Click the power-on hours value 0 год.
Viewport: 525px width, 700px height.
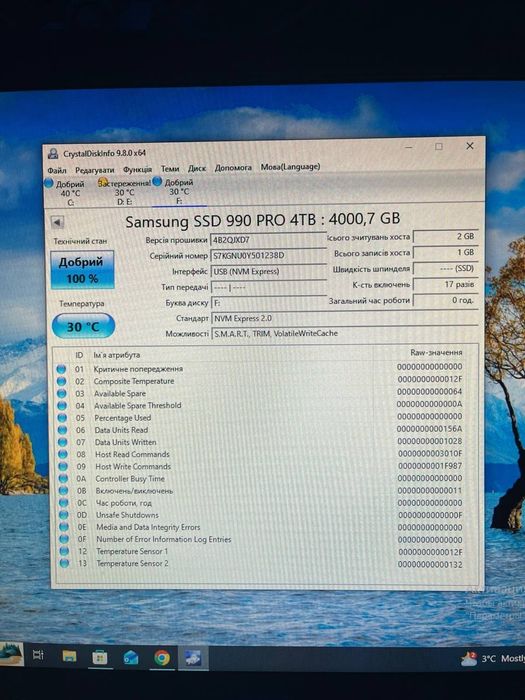445,300
